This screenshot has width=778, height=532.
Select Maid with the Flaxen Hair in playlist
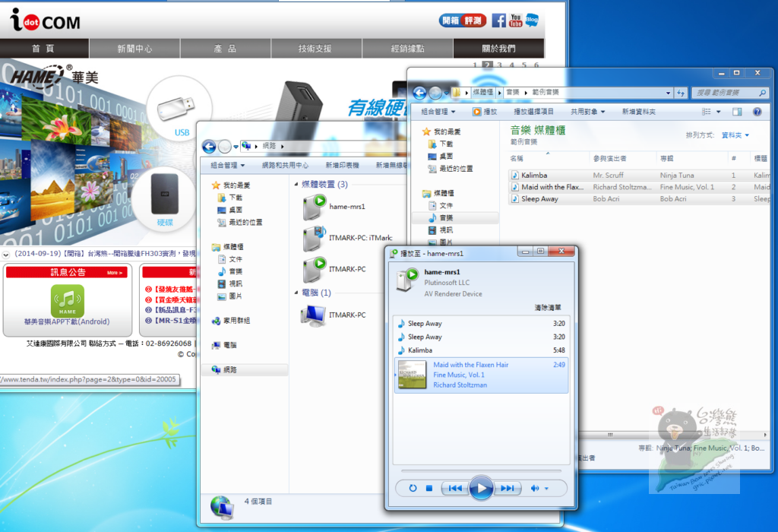click(481, 375)
